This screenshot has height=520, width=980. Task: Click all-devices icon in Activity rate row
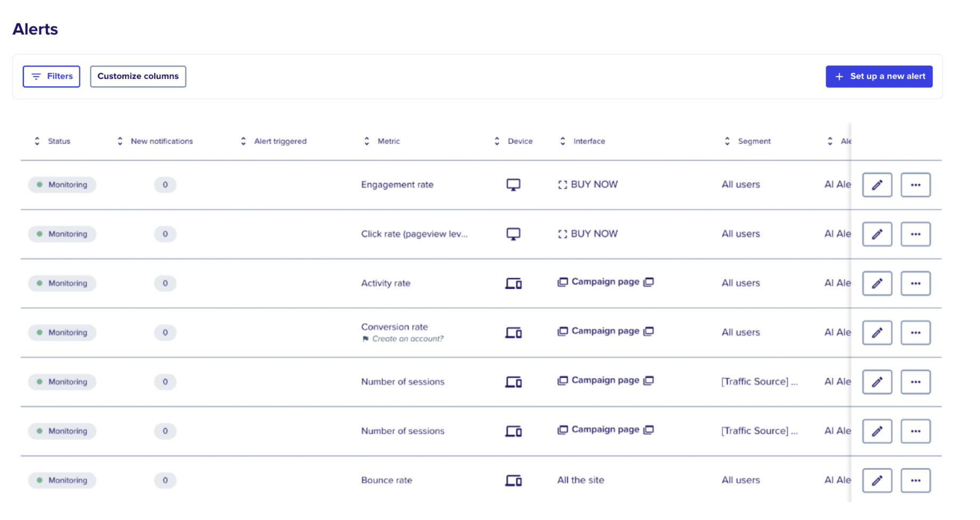point(513,283)
